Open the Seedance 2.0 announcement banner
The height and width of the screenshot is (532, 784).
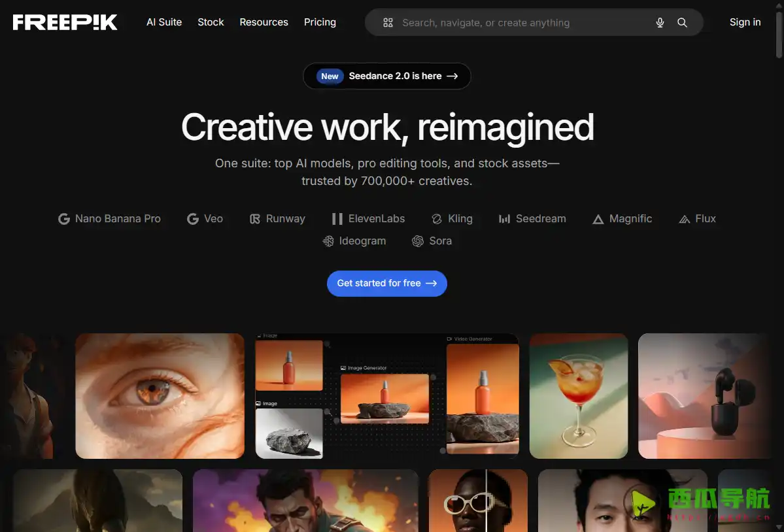387,76
